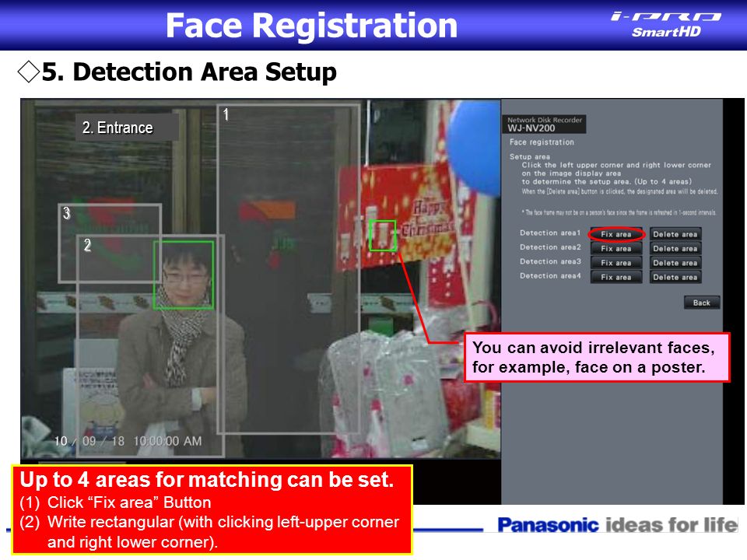The width and height of the screenshot is (747, 560).
Task: Click Fix area for Detection area2
Action: point(616,249)
